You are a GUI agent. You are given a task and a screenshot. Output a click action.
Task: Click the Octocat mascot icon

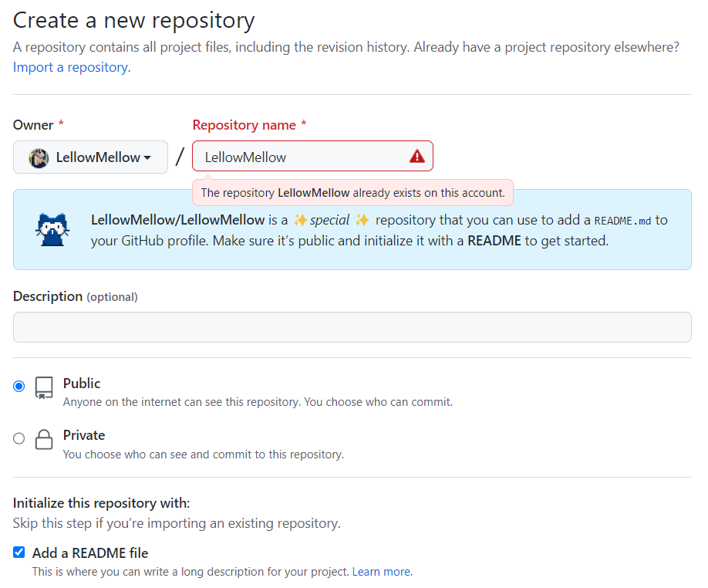pyautogui.click(x=52, y=229)
